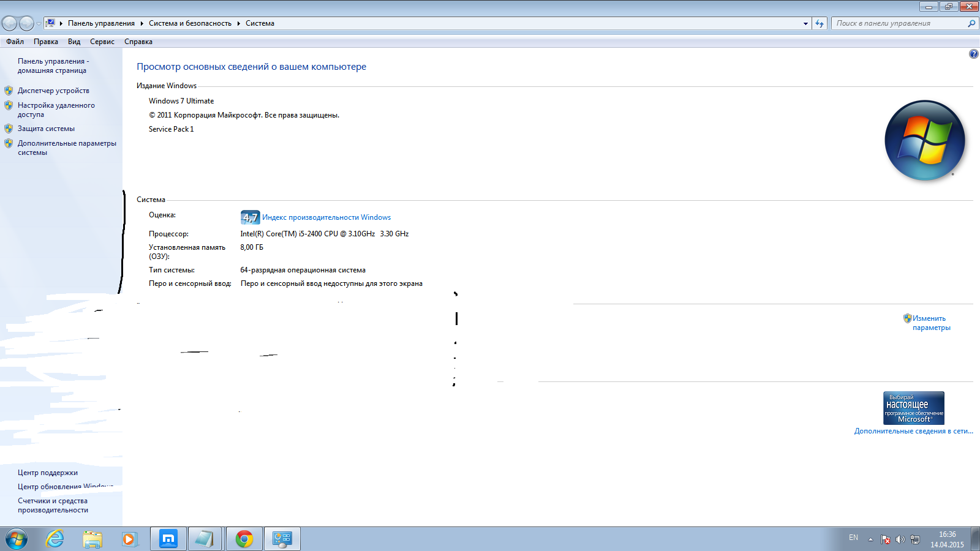Launch Internet Explorer from the taskbar
The height and width of the screenshot is (551, 980).
pyautogui.click(x=55, y=539)
